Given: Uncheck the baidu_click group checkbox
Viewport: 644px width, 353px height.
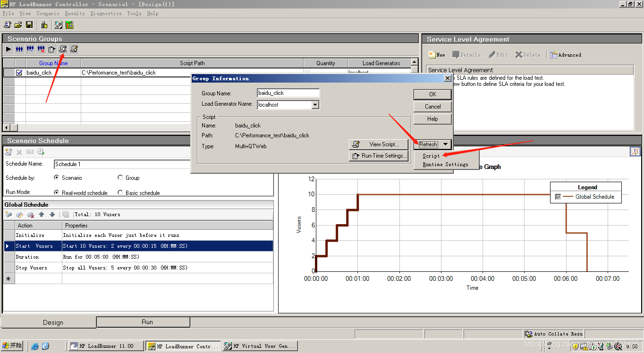Looking at the screenshot, I should point(18,72).
